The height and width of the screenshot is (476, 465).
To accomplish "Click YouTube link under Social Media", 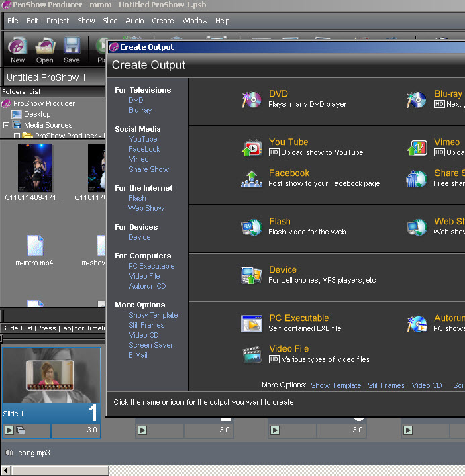I will click(142, 139).
